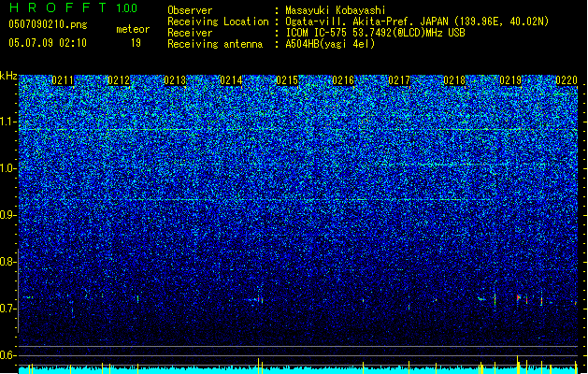588x374 pixels.
Task: Click the 0213 time marker
Action: (175, 80)
